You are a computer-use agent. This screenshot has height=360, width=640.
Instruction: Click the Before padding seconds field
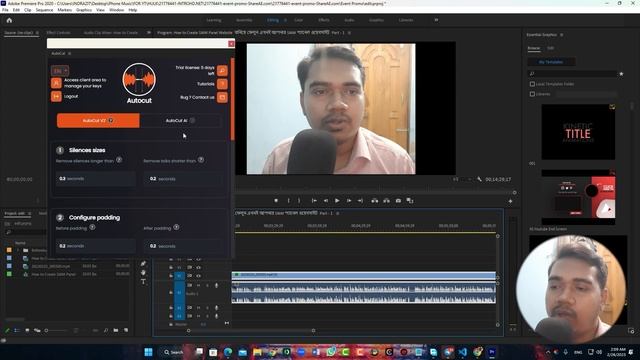click(x=96, y=246)
